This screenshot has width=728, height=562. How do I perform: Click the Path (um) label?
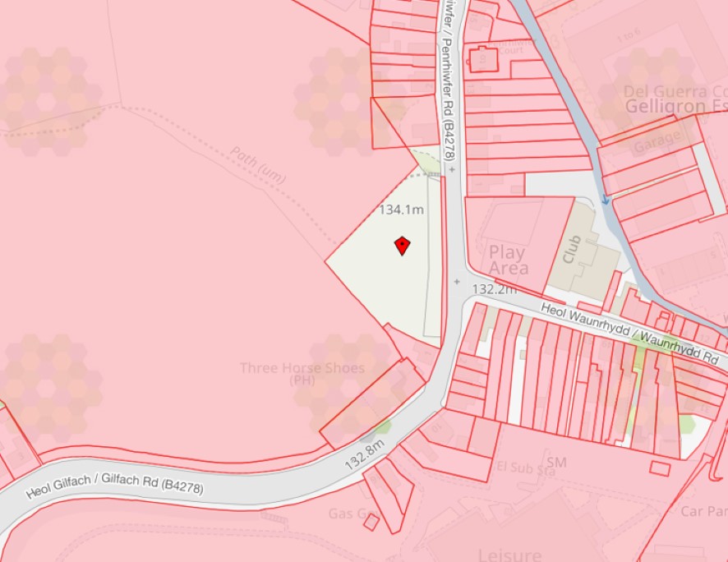[258, 165]
